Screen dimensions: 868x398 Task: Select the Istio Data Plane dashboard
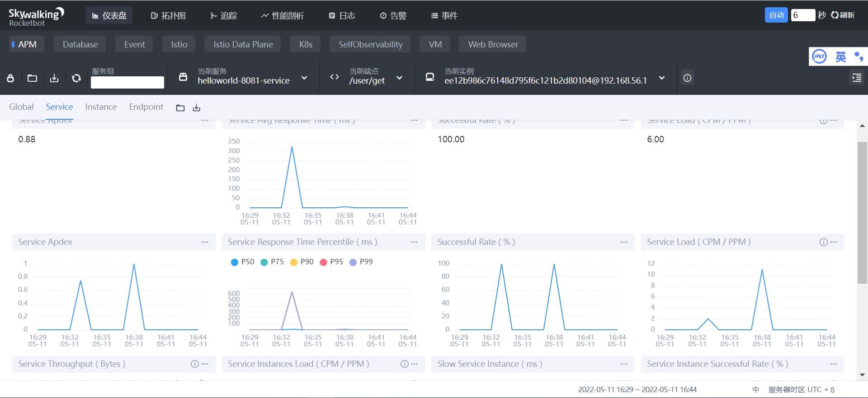pyautogui.click(x=243, y=44)
